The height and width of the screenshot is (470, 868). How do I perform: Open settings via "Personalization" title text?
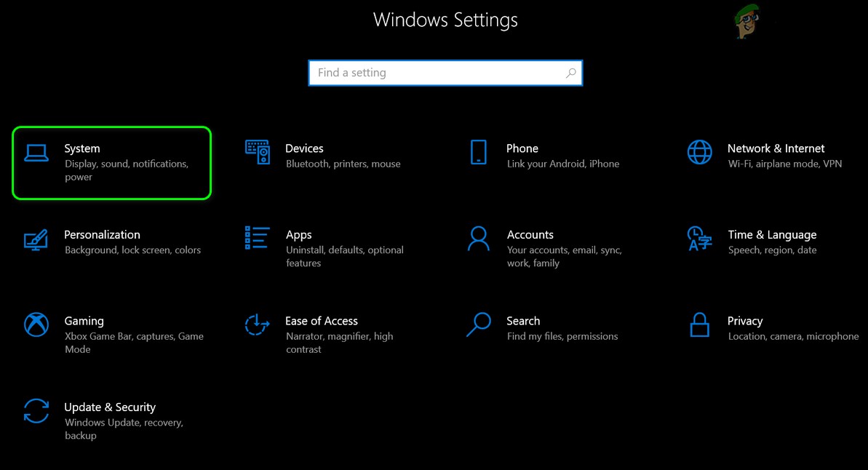[102, 235]
